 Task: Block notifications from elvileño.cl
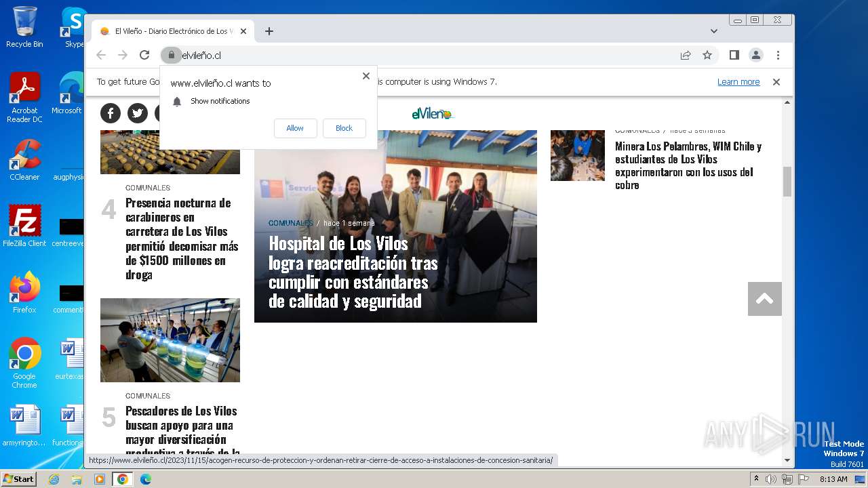pos(344,128)
